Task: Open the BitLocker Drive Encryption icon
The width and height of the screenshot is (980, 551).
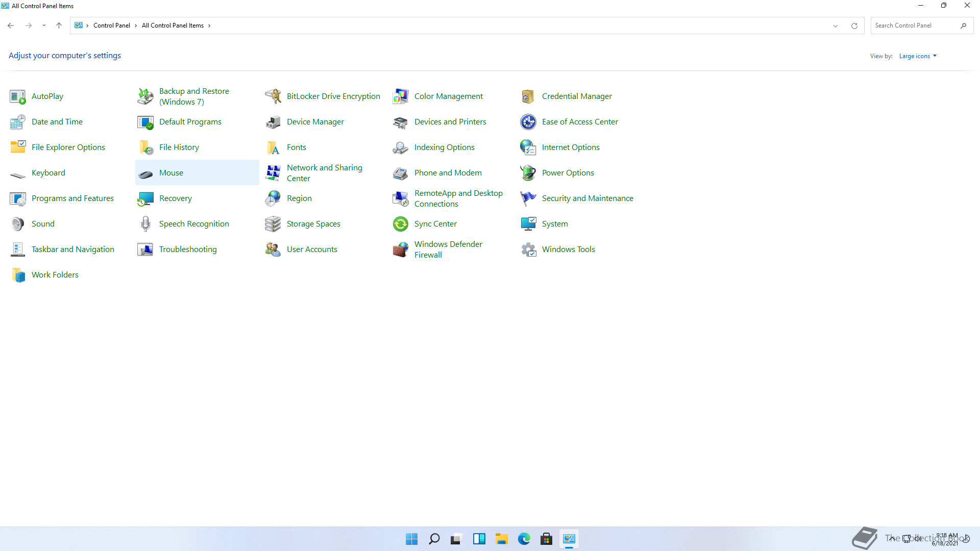Action: click(x=273, y=96)
